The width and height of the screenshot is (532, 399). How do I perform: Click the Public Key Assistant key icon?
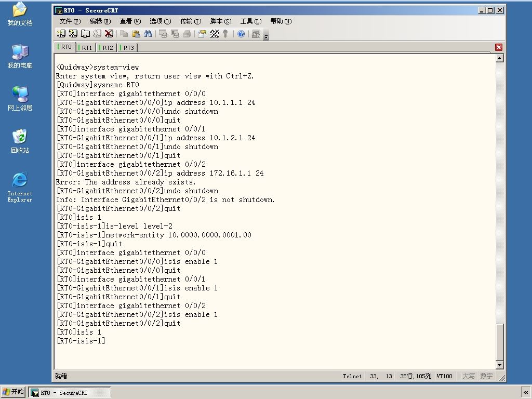[x=225, y=34]
